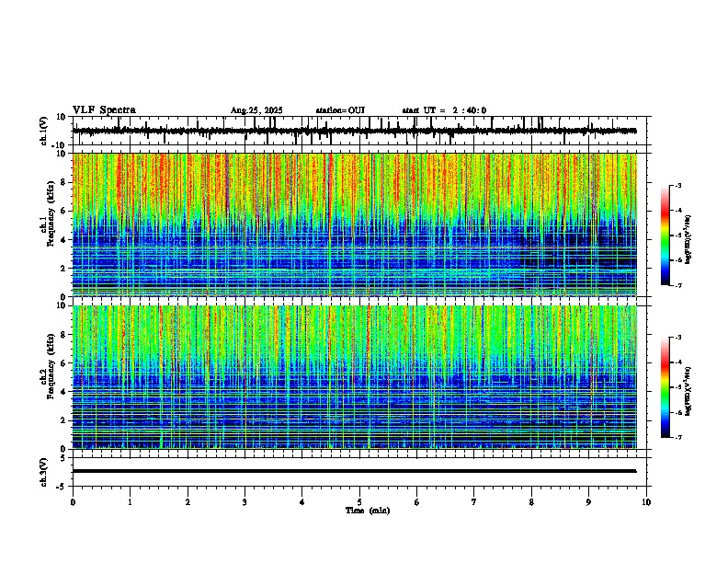Click time axis tick label "8"
Image resolution: width=728 pixels, height=563 pixels.
(531, 502)
